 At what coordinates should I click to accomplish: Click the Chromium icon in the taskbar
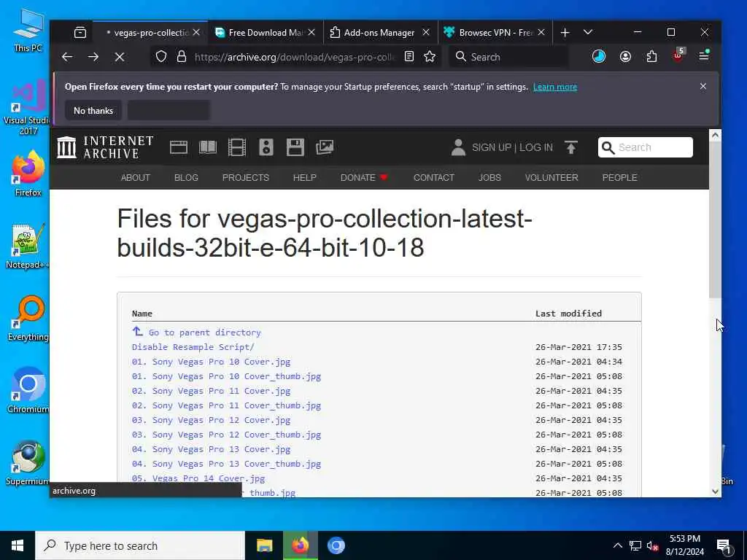[336, 545]
